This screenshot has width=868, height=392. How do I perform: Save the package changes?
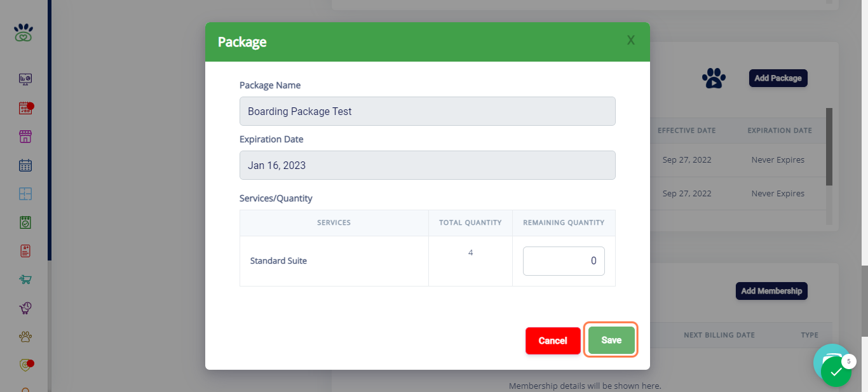click(611, 341)
